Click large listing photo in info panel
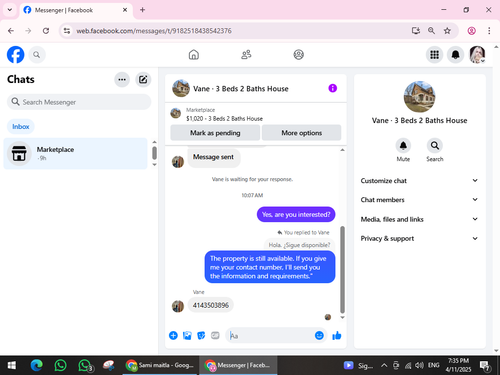Image resolution: width=500 pixels, height=375 pixels. click(x=419, y=97)
